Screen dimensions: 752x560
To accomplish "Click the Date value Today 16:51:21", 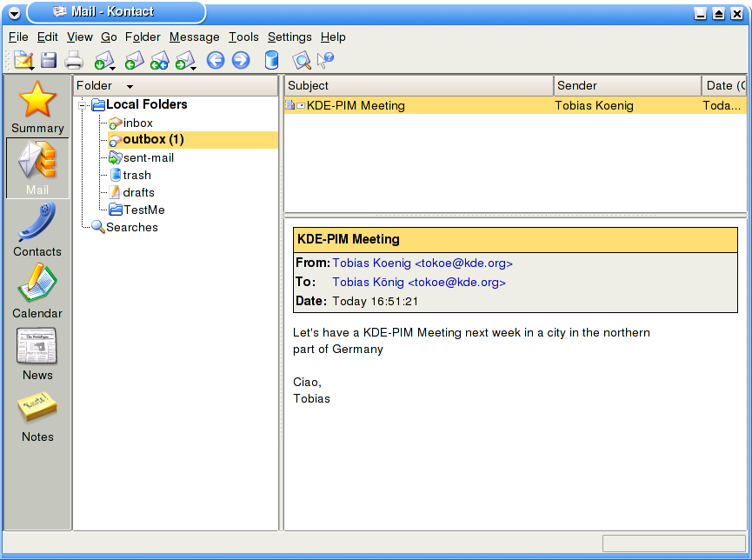I will (x=375, y=302).
